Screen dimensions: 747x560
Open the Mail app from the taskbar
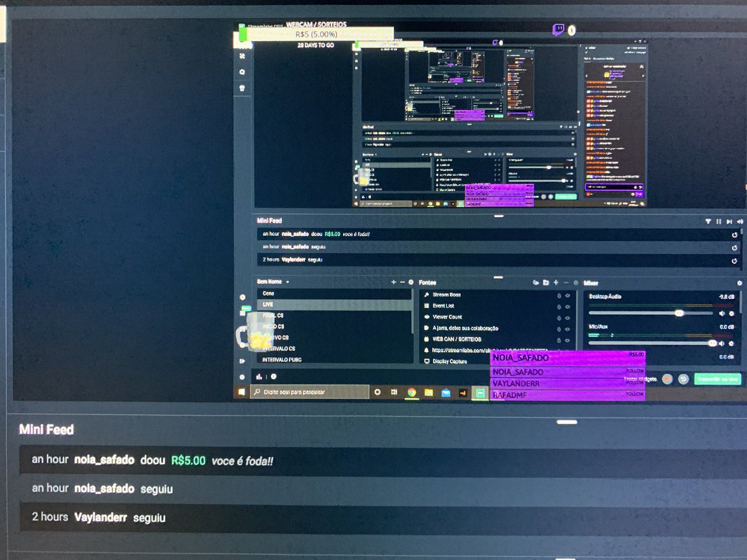point(446,393)
